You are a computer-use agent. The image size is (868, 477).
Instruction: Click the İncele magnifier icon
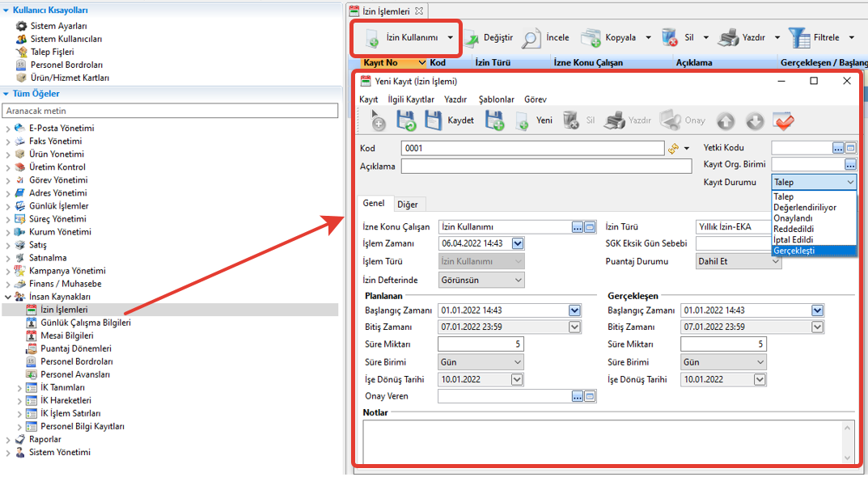click(x=531, y=38)
